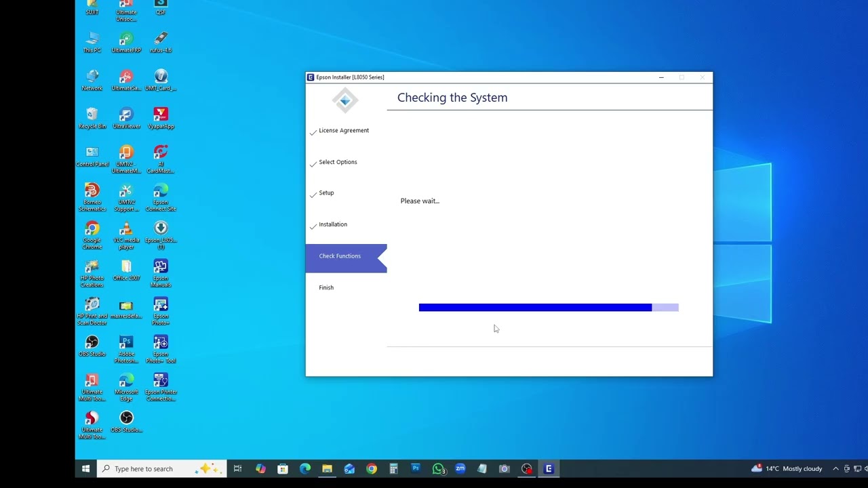Click the Installation step in installer sidebar
The height and width of the screenshot is (488, 868).
pyautogui.click(x=333, y=225)
